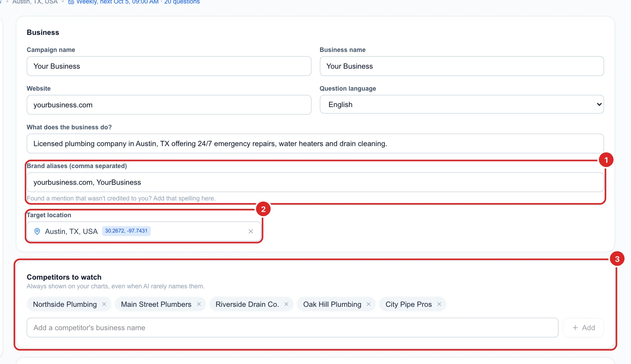Image resolution: width=631 pixels, height=364 pixels.
Task: Remove Riverside Drain Co. competitor chip
Action: (286, 304)
